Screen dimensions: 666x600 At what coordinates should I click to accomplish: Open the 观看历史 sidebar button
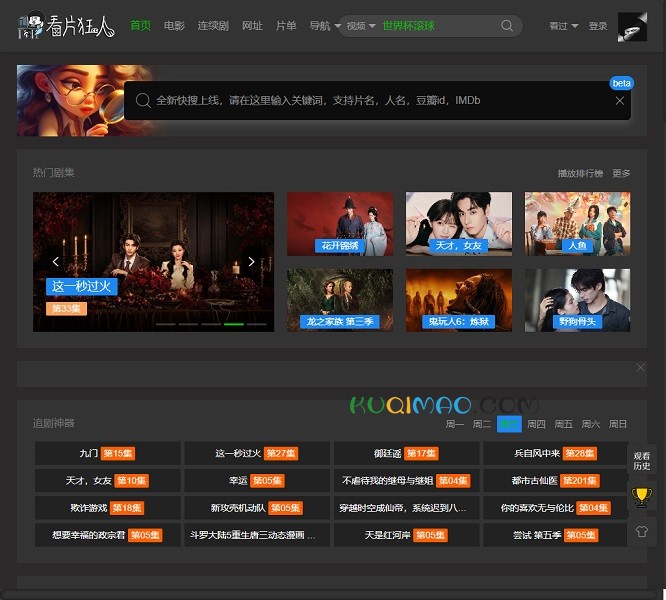[641, 461]
